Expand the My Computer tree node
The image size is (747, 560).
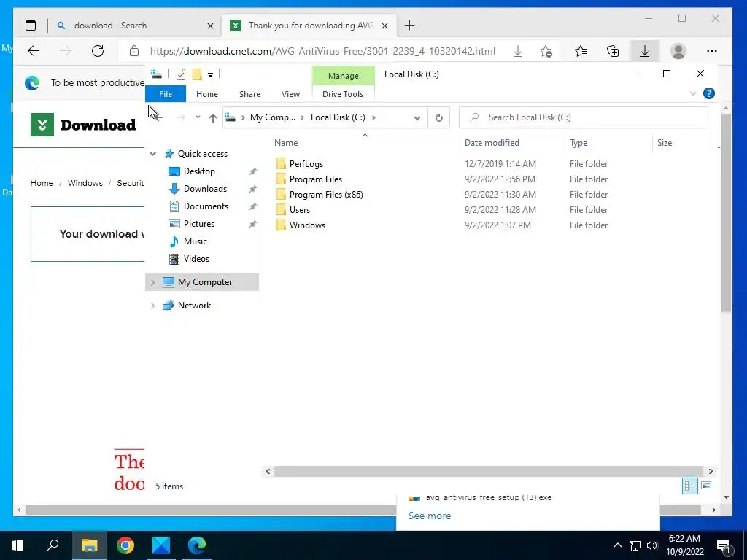coord(153,282)
